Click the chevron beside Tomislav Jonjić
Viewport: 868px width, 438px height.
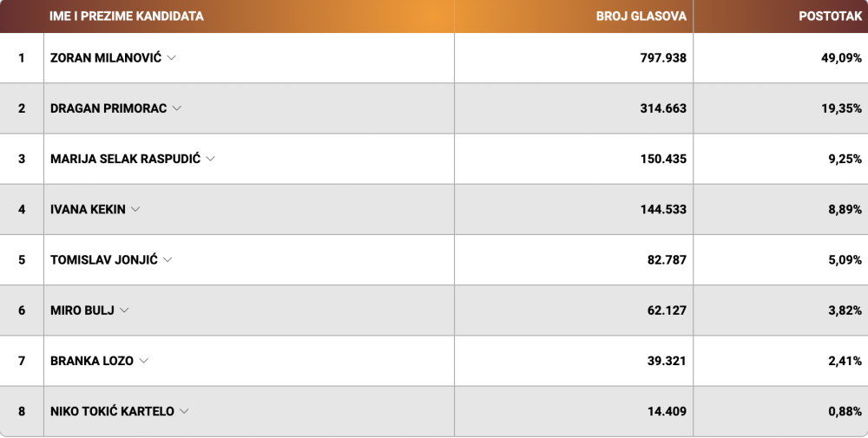(168, 260)
